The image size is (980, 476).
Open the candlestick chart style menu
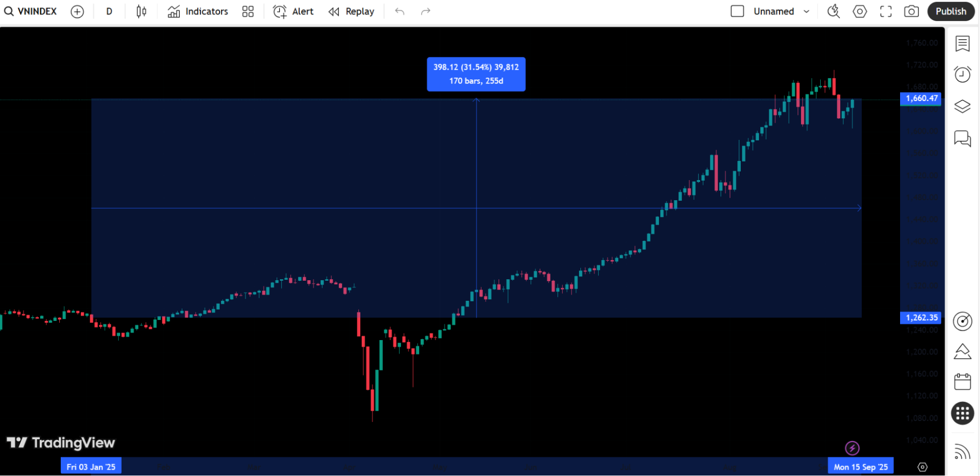coord(141,11)
